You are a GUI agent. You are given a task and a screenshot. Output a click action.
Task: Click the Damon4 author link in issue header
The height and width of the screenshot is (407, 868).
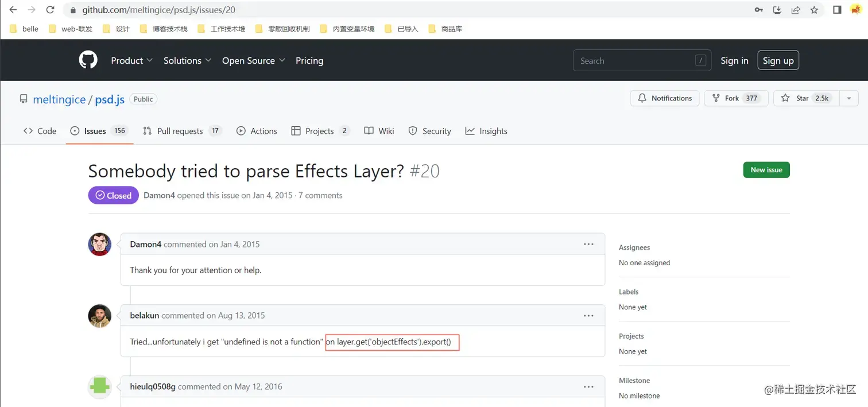(159, 195)
